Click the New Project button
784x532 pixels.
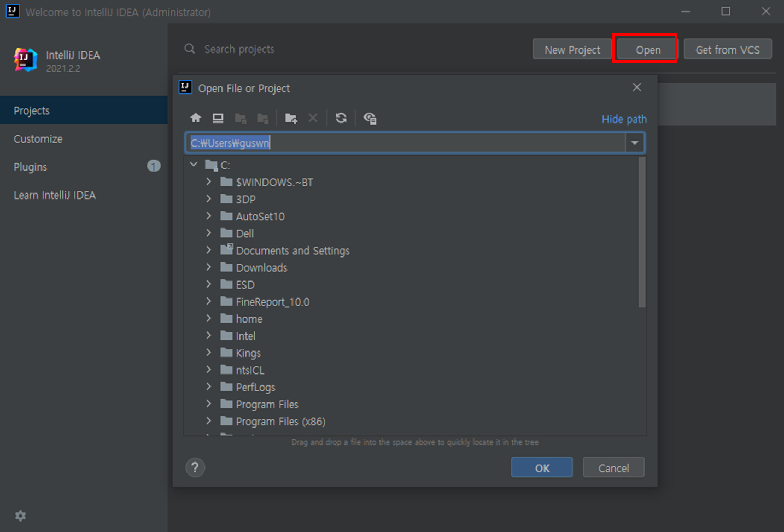(572, 50)
